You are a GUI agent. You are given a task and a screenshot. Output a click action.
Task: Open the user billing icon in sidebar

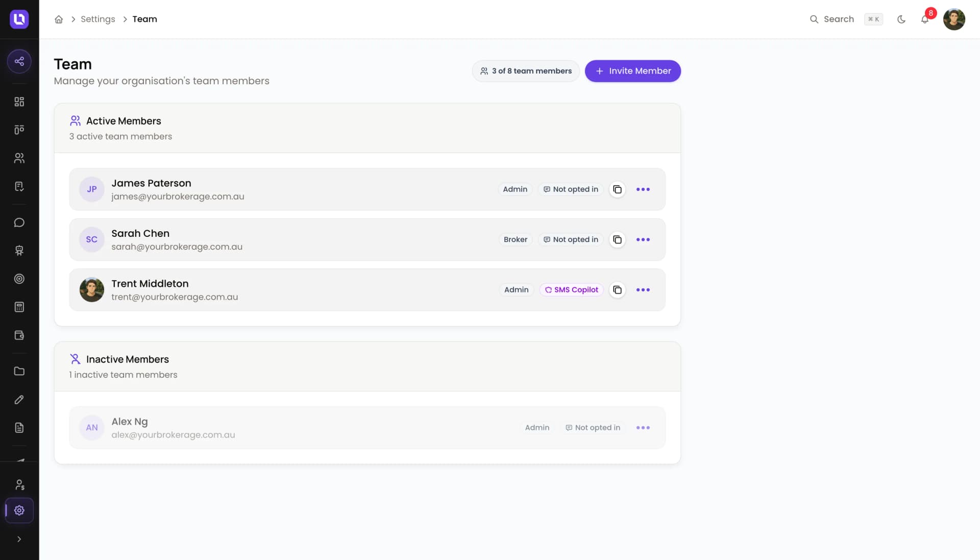19,484
